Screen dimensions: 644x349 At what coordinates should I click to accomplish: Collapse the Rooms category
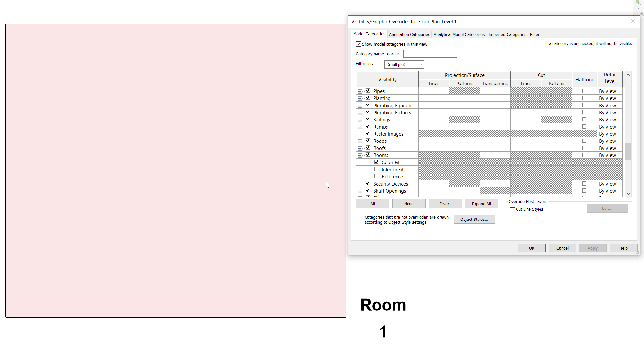360,155
